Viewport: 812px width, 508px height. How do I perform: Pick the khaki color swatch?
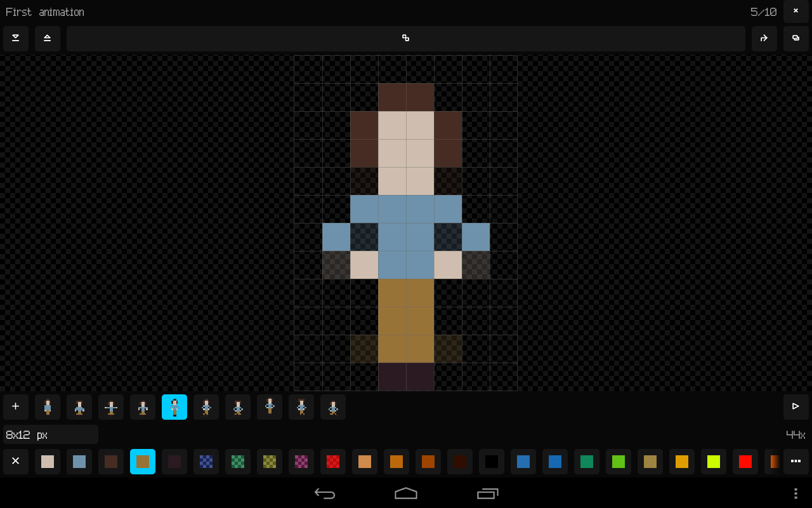[650, 462]
